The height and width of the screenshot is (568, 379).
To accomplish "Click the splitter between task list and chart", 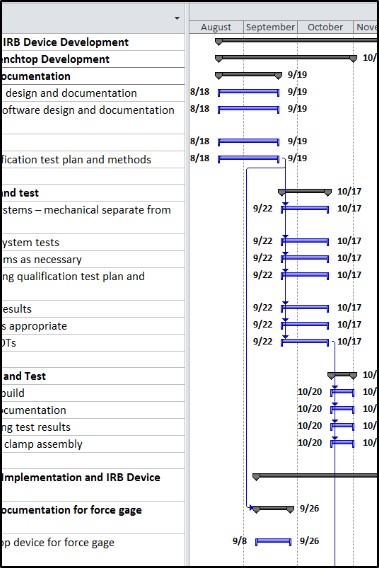I will click(187, 284).
